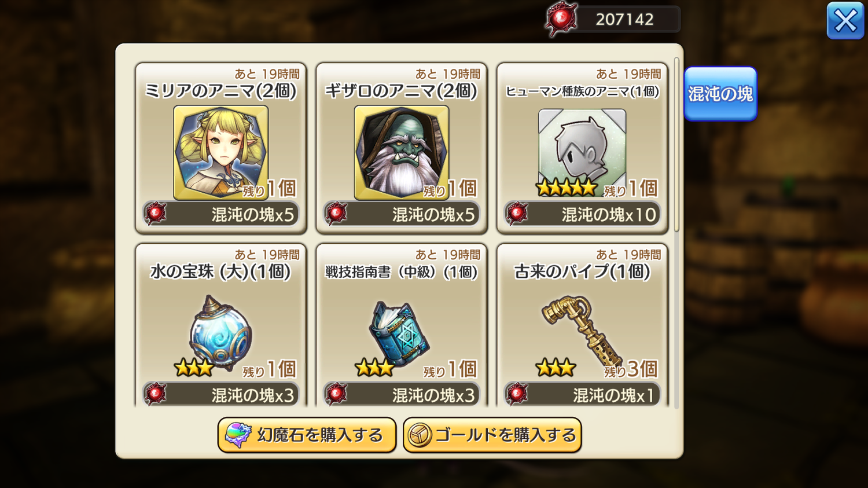Switch to the 混沌の塊 shop tab
Image resolution: width=868 pixels, height=488 pixels.
click(x=720, y=94)
